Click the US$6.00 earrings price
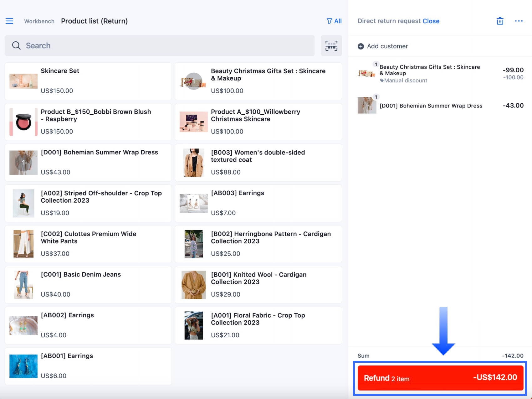This screenshot has height=399, width=532. 54,376
